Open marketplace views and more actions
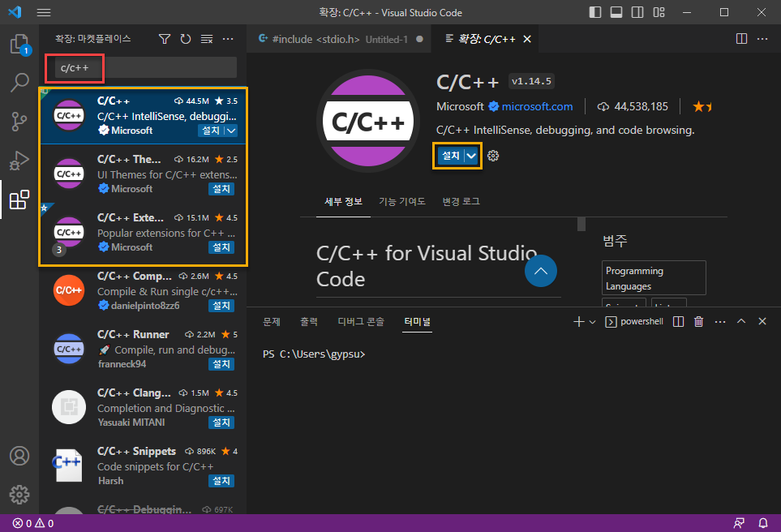781x532 pixels. coord(228,39)
